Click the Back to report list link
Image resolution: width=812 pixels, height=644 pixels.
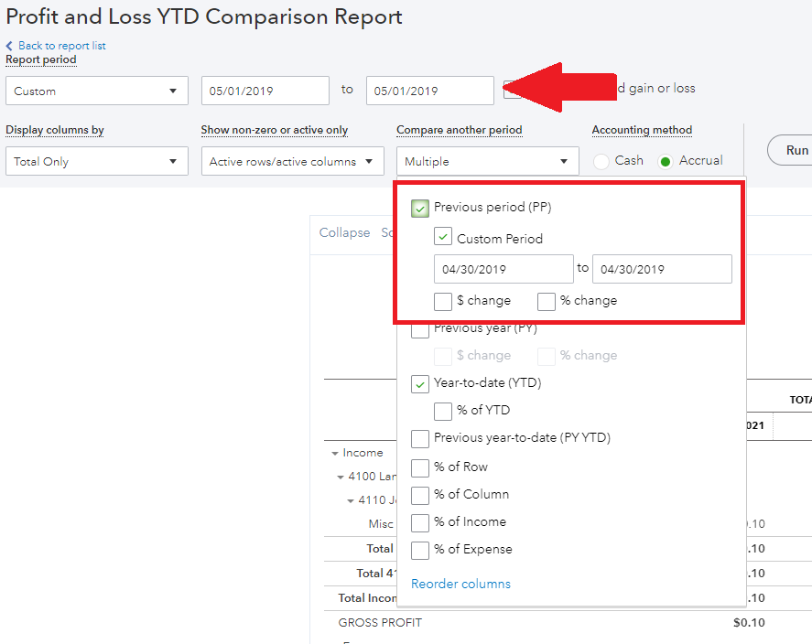[61, 46]
